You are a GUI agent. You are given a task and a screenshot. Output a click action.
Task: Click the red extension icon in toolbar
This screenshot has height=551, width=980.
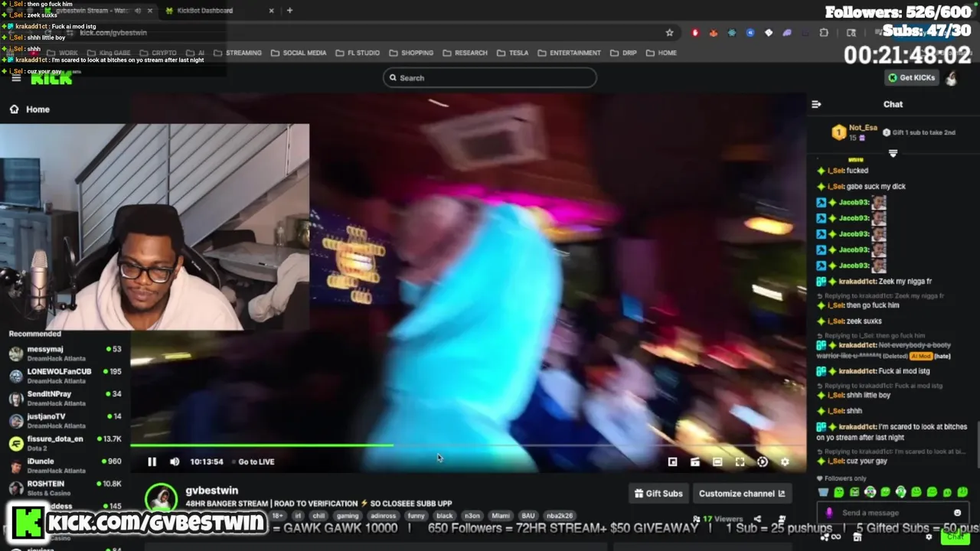tap(695, 32)
